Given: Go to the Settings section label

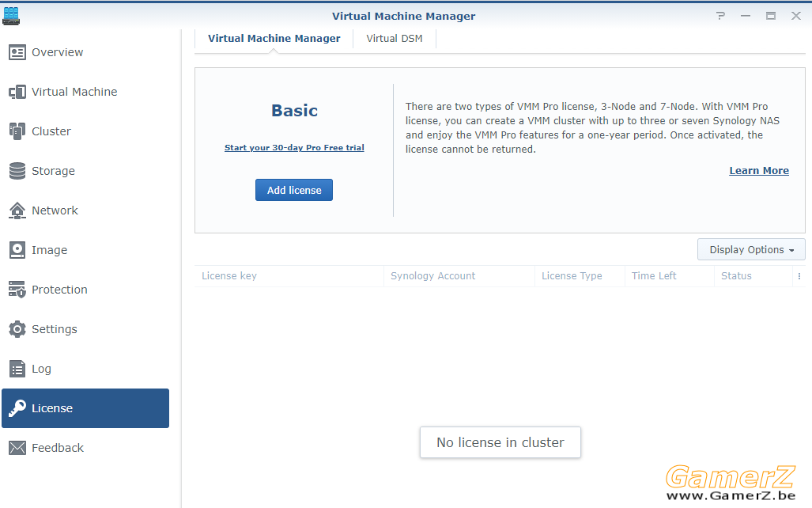Looking at the screenshot, I should [55, 329].
